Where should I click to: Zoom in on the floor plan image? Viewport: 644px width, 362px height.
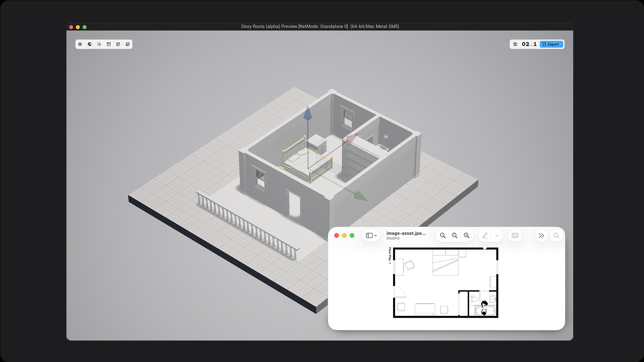[467, 236]
